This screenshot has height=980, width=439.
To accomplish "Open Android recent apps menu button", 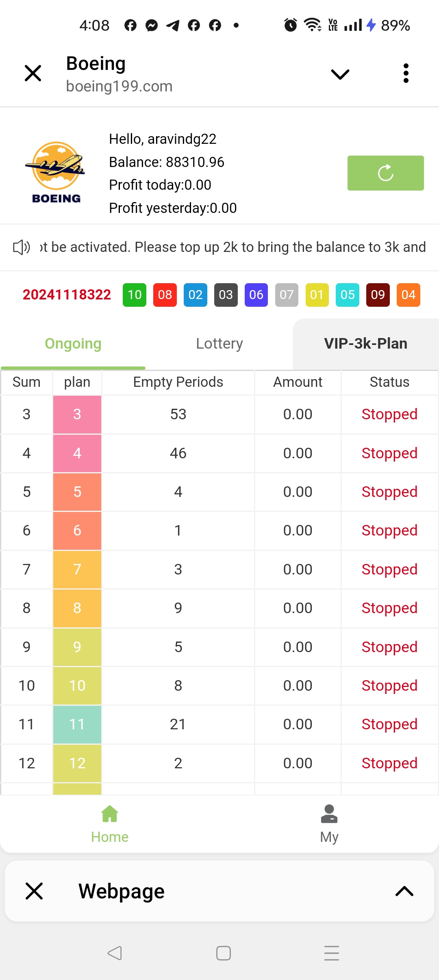I will 331,953.
